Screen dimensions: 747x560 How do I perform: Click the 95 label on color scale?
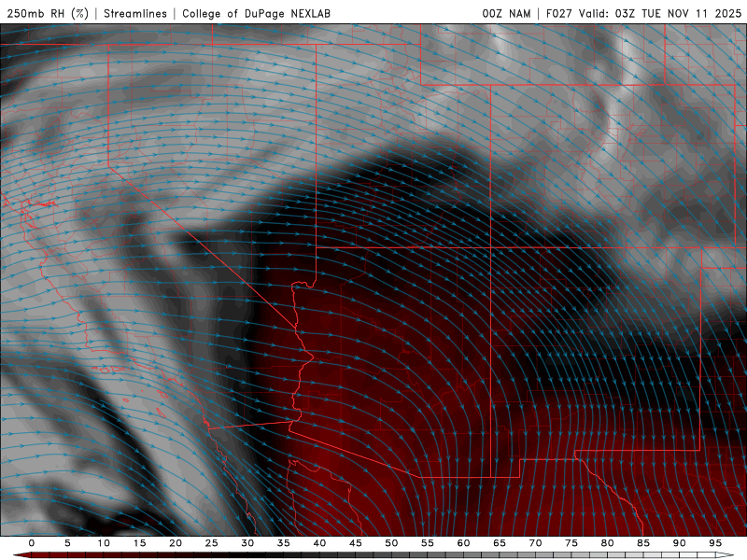coord(715,543)
